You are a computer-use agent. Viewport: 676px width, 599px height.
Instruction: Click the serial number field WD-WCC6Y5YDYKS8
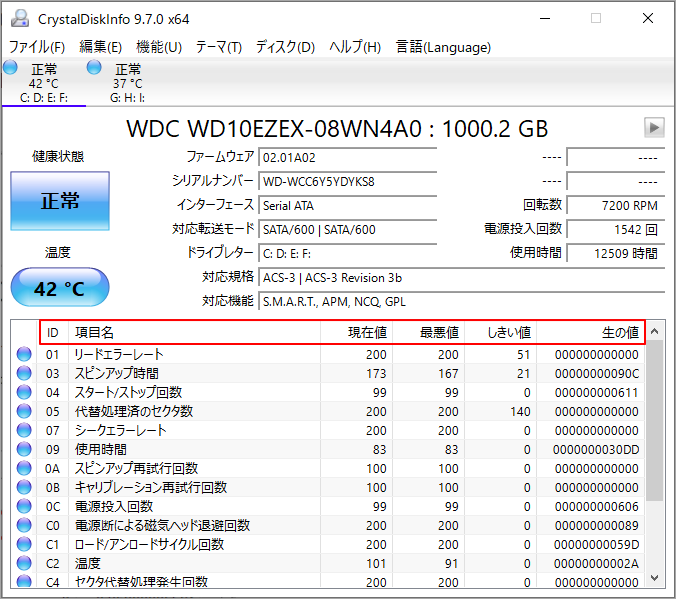click(x=347, y=182)
